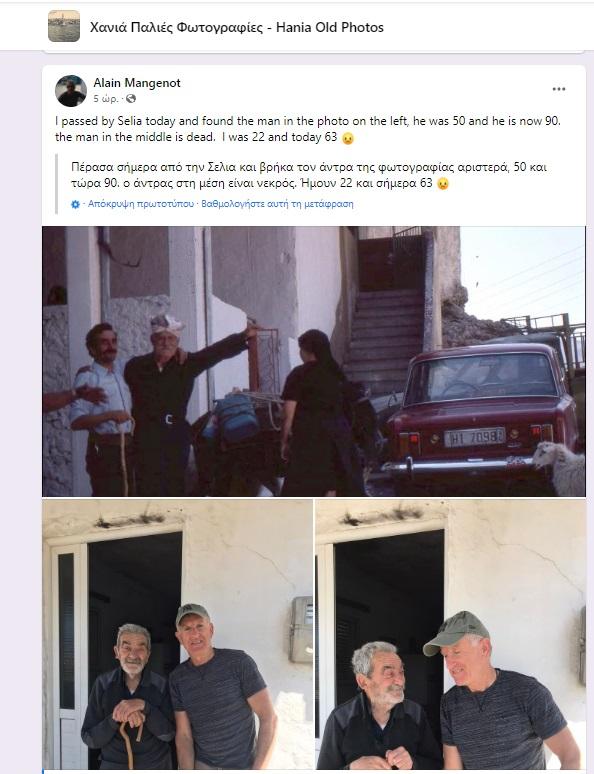Click 'Απόκρυψη πρωτοτύπου' to hide the original
The height and width of the screenshot is (774, 594).
pos(141,203)
